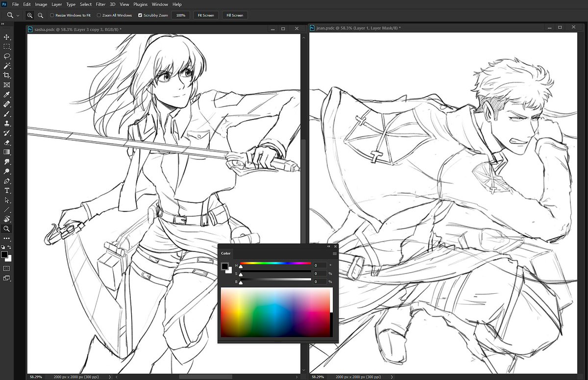Reset to default foreground and background colors
Screen dimensions: 588x380
tap(3, 247)
